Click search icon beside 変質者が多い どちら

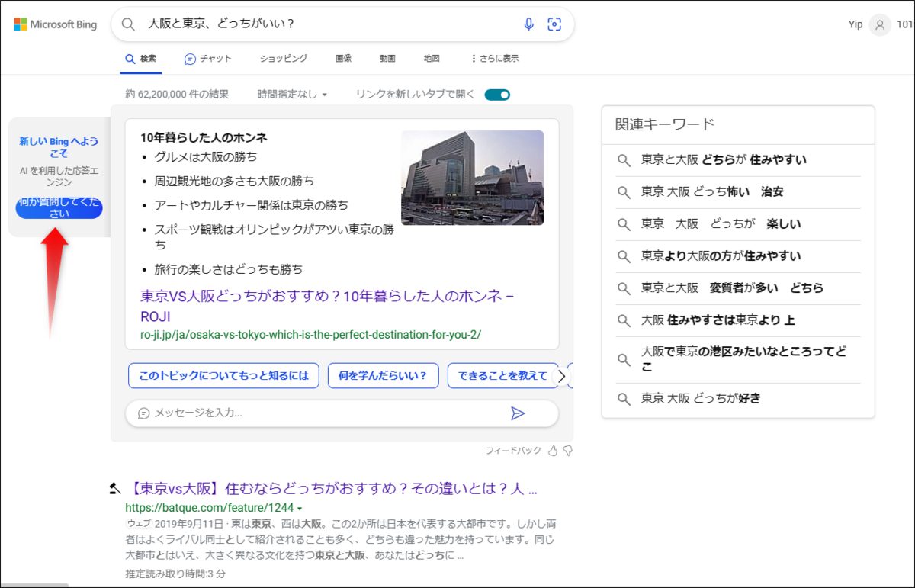(x=624, y=288)
